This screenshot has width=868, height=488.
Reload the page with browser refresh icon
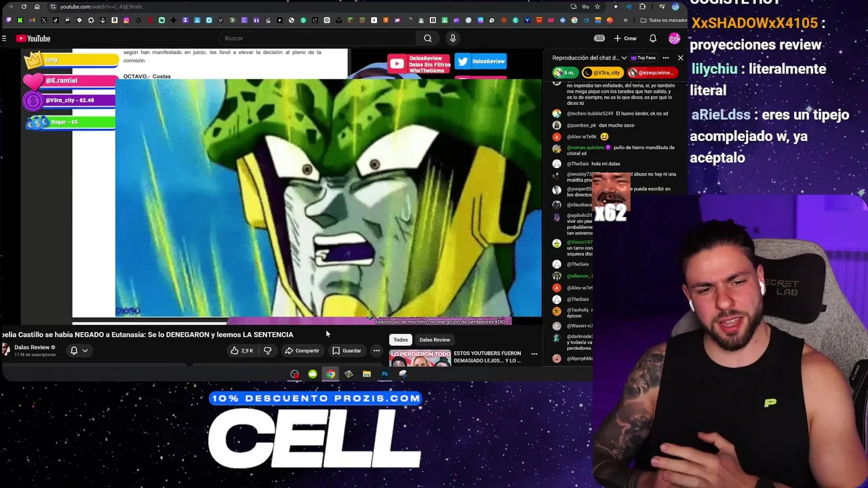[x=24, y=7]
